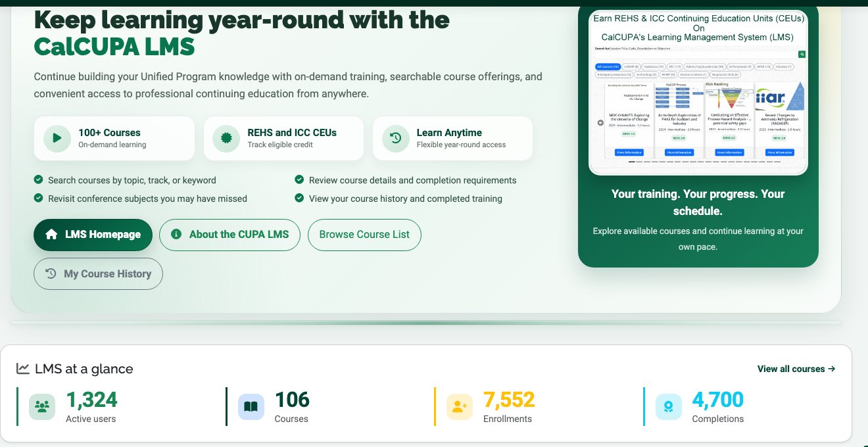
Task: Click the add-user icon for Enrollments
Action: (460, 407)
